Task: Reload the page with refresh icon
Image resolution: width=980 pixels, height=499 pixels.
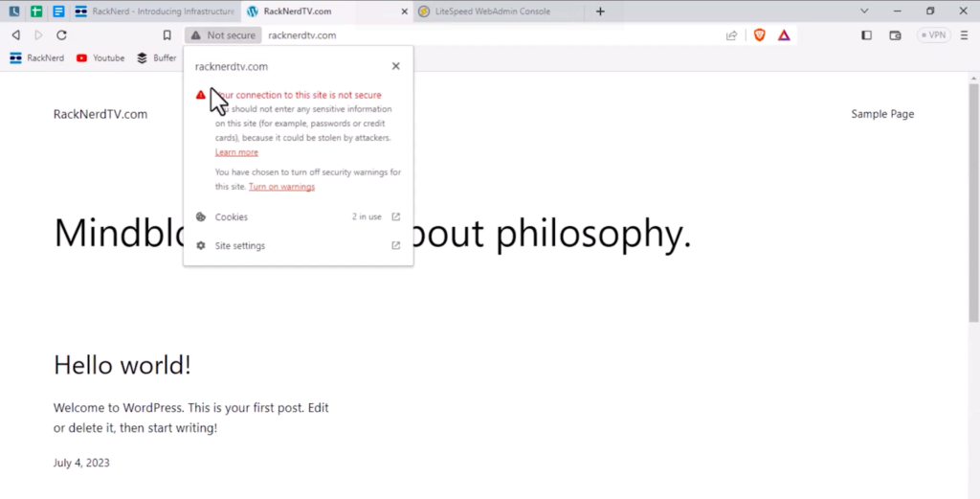Action: (62, 35)
